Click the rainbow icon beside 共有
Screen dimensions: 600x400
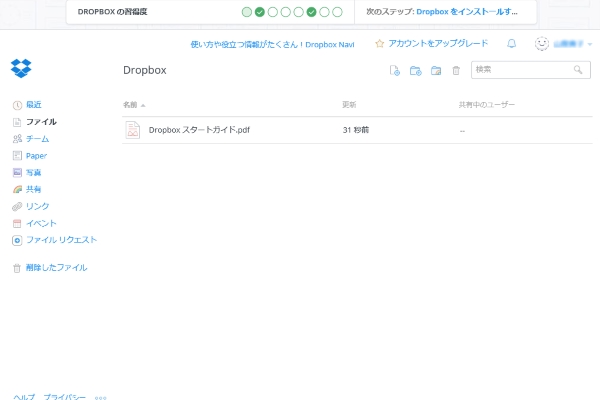point(17,189)
